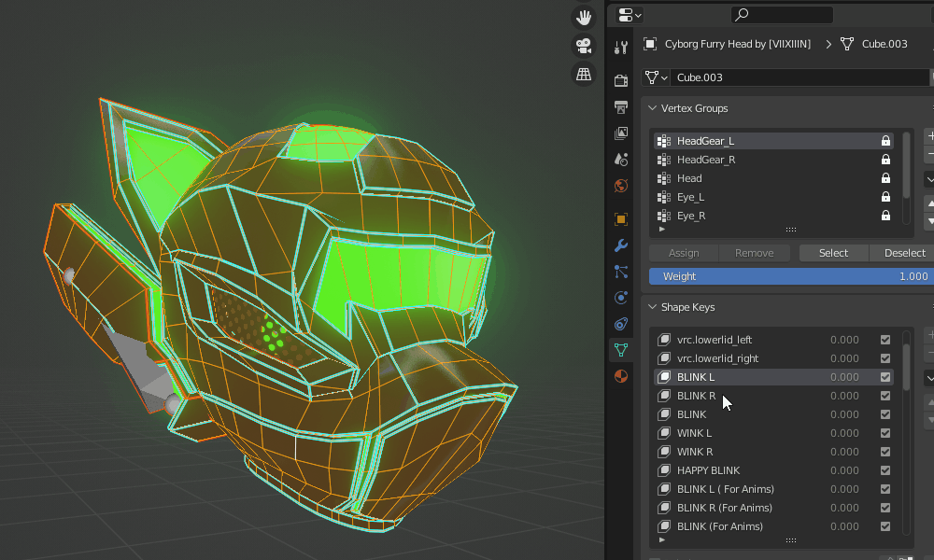Open the Output properties tab
Screen dimensions: 934x560
pos(621,106)
